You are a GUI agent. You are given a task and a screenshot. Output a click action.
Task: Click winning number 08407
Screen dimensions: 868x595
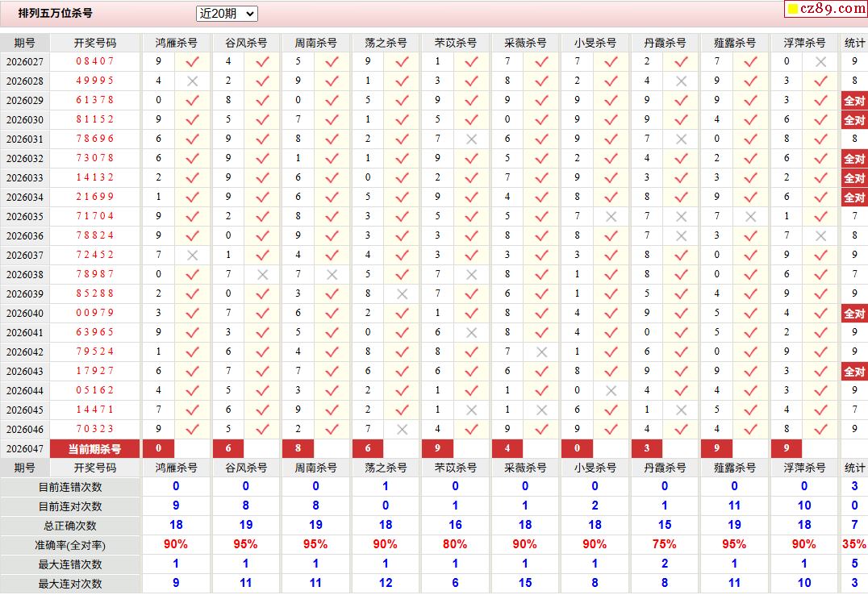[94, 61]
